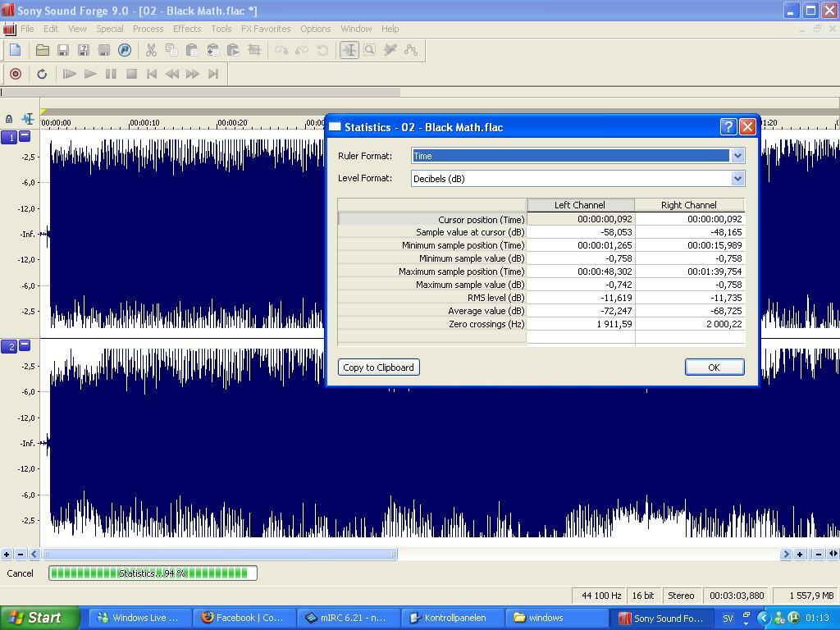Click the Forward transport button
This screenshot has width=840, height=630.
192,74
